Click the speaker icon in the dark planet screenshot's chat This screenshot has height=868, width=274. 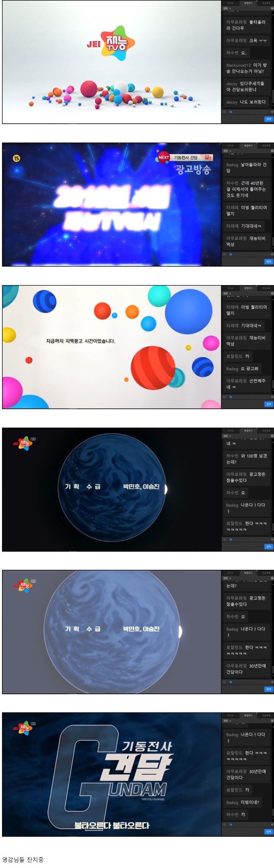(230, 436)
